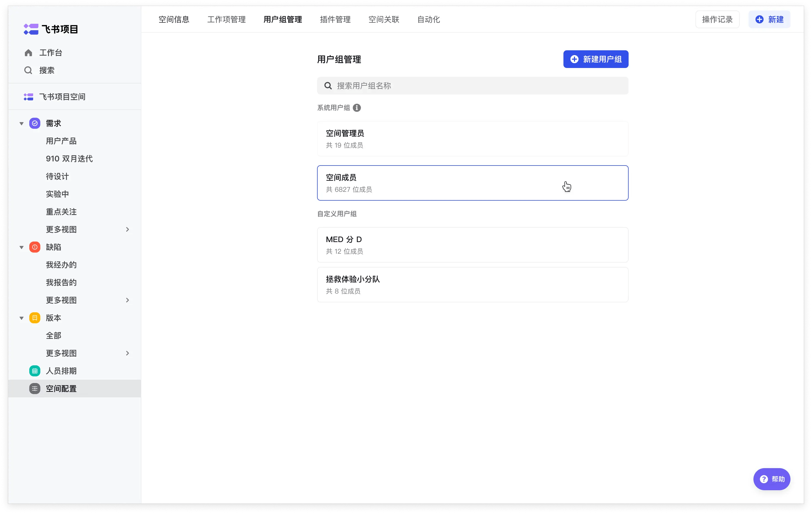Click the top-right 新建 button
The height and width of the screenshot is (514, 812).
pos(769,19)
